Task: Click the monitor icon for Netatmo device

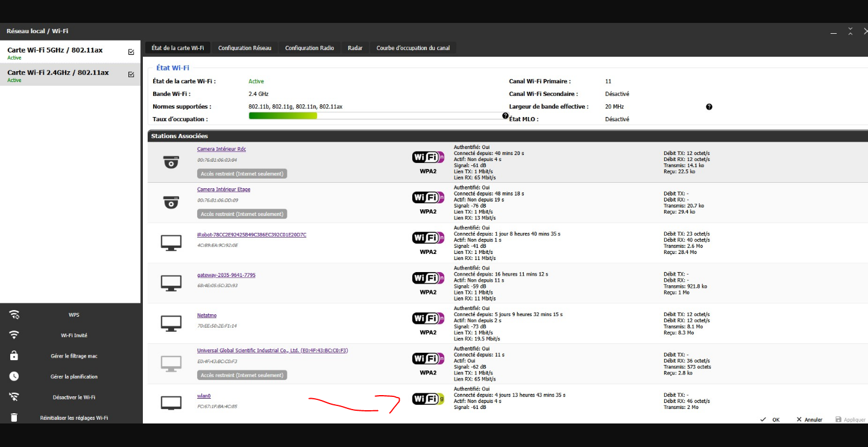Action: [171, 323]
